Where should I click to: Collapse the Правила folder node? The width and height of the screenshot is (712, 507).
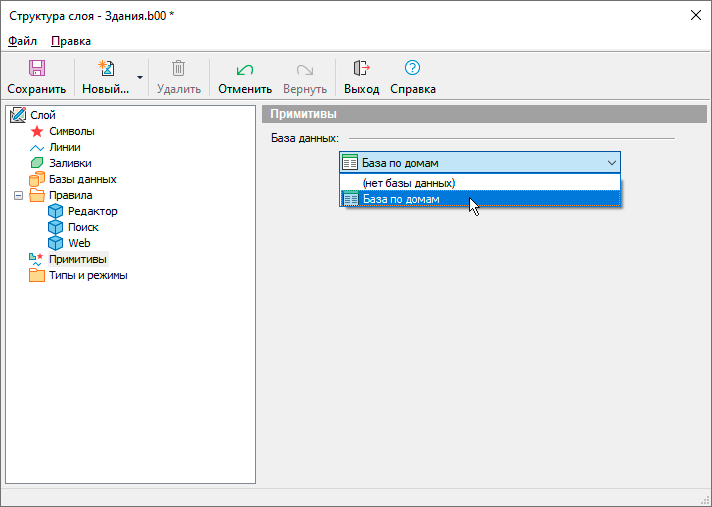[18, 195]
